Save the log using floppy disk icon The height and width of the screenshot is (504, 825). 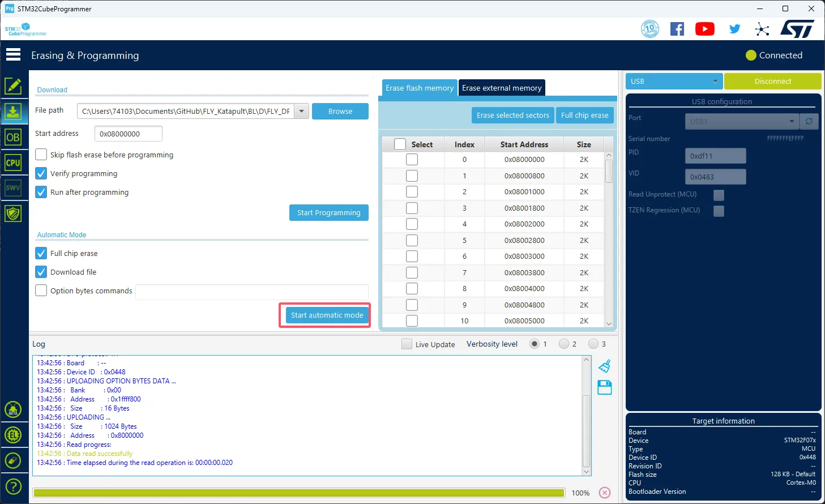tap(605, 388)
